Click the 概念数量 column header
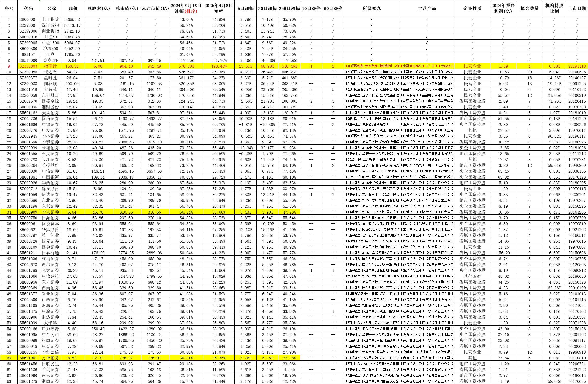 click(x=529, y=8)
